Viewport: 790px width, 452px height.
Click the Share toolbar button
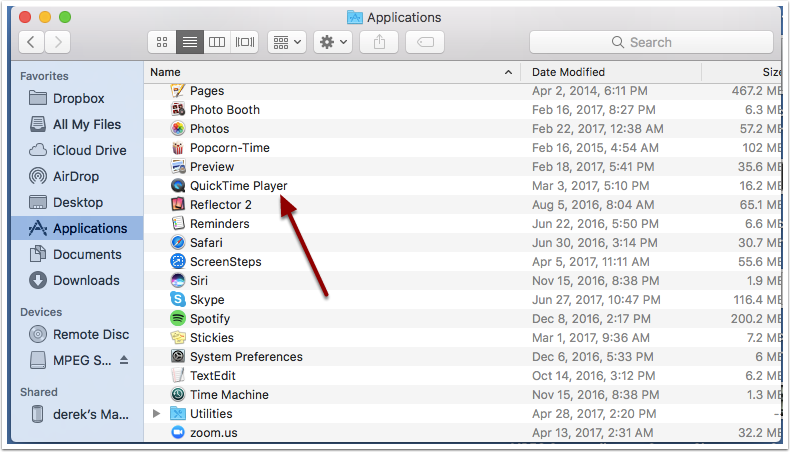coord(379,42)
